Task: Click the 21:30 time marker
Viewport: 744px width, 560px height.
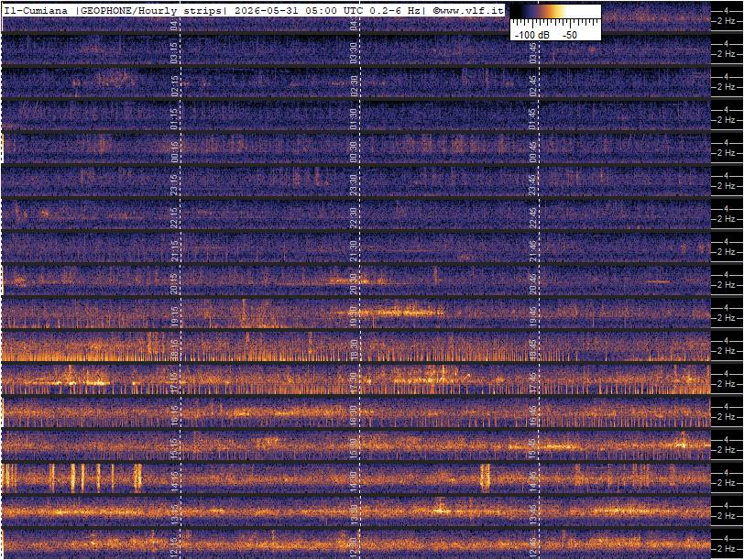Action: pos(353,251)
